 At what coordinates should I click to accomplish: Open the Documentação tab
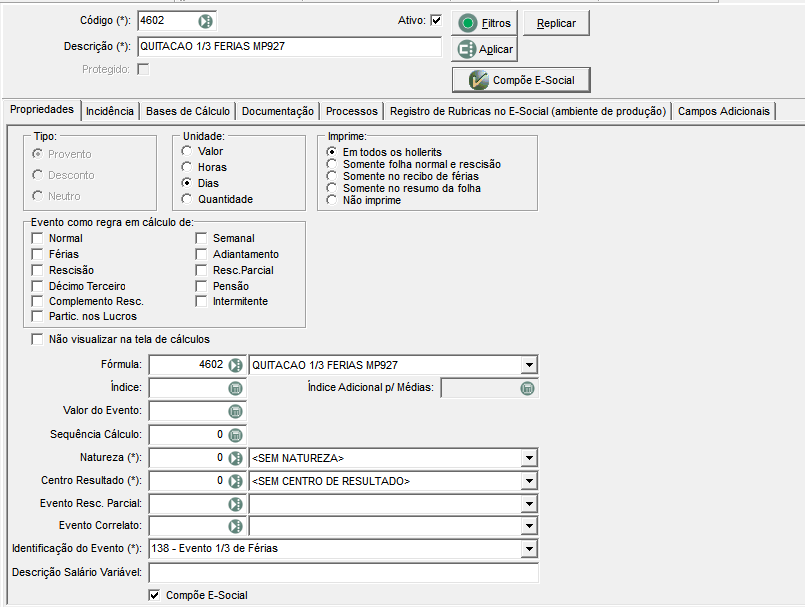pos(278,111)
